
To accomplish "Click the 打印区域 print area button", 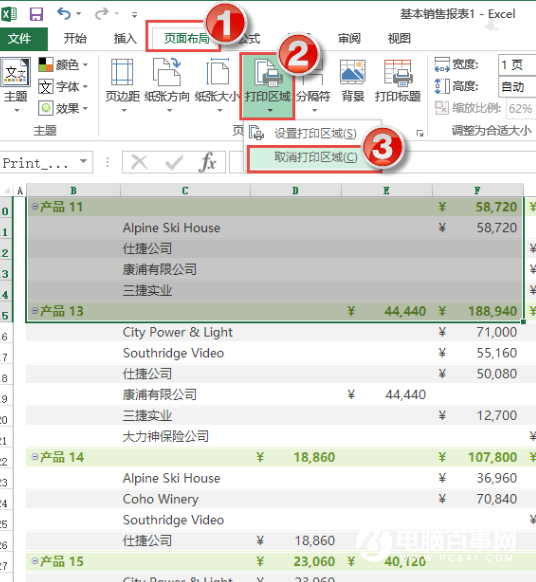I will (x=268, y=85).
